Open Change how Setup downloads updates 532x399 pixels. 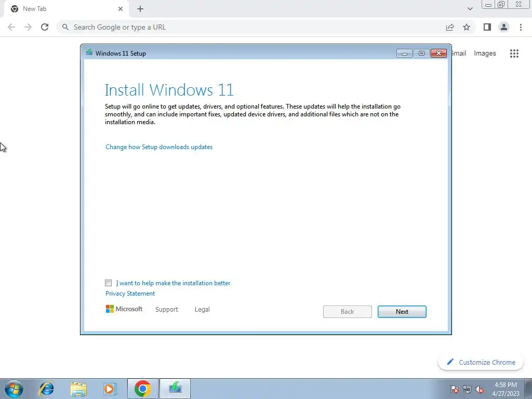click(x=159, y=147)
